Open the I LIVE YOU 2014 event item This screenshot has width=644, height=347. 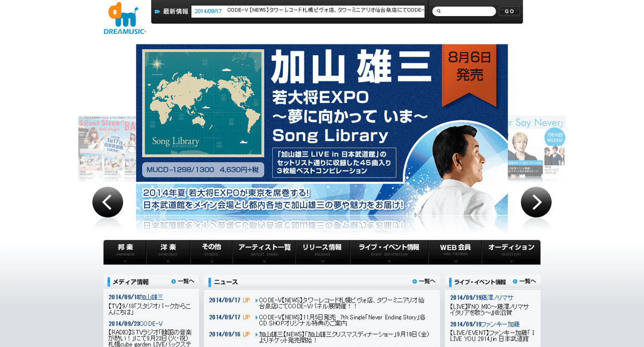click(492, 336)
